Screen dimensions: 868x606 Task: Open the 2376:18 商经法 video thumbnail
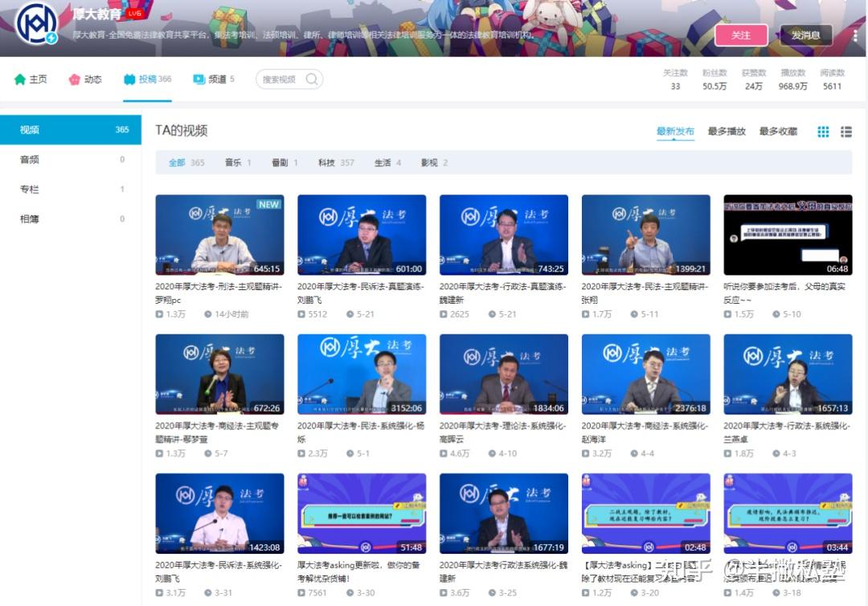pos(646,374)
